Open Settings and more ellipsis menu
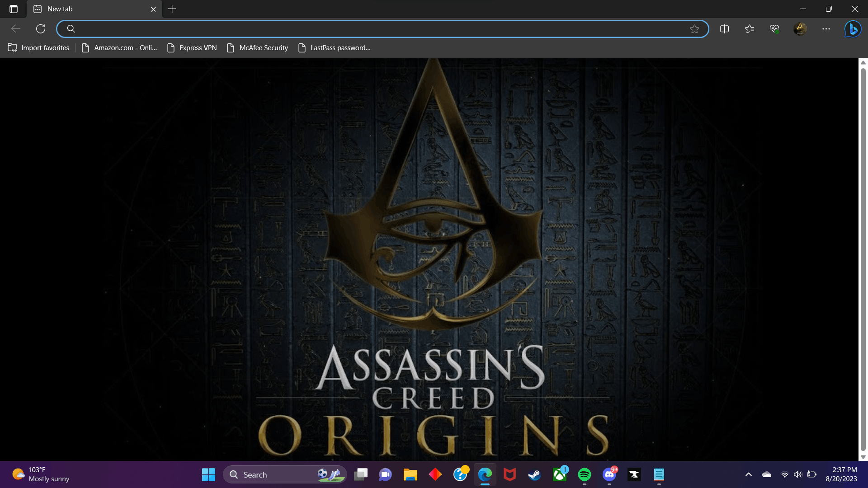Viewport: 868px width, 488px height. (x=826, y=29)
